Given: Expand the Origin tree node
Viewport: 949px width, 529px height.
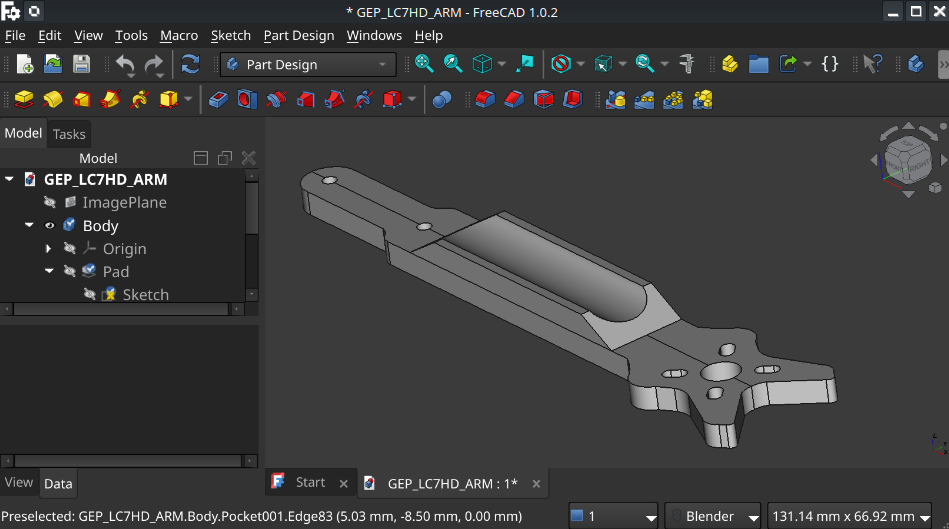Looking at the screenshot, I should [x=48, y=249].
